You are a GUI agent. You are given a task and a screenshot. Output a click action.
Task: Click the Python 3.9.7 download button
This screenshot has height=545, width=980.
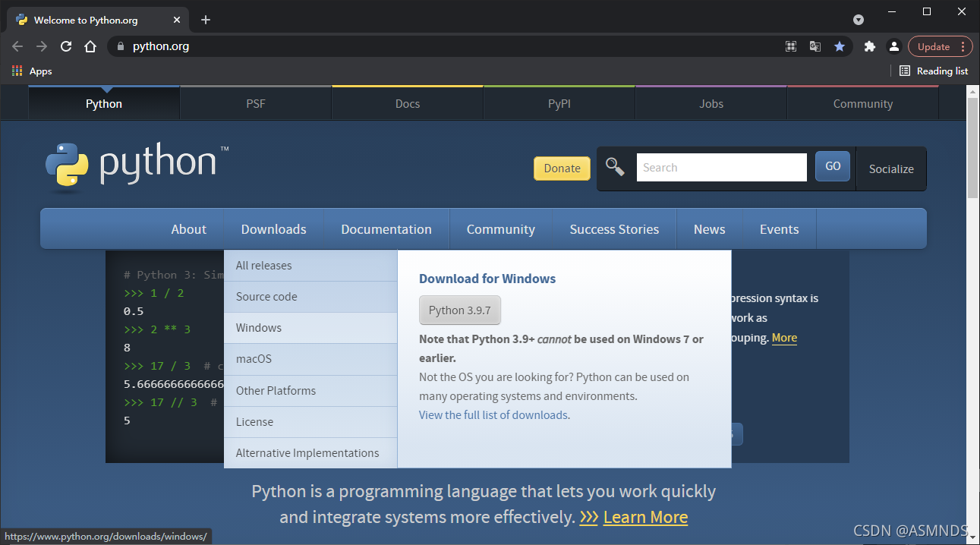click(x=460, y=310)
